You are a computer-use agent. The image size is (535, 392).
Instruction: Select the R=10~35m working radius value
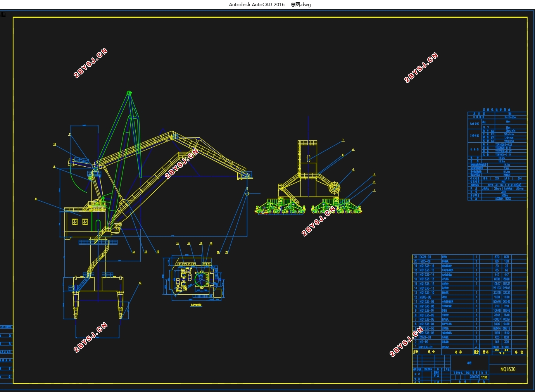coord(510,117)
